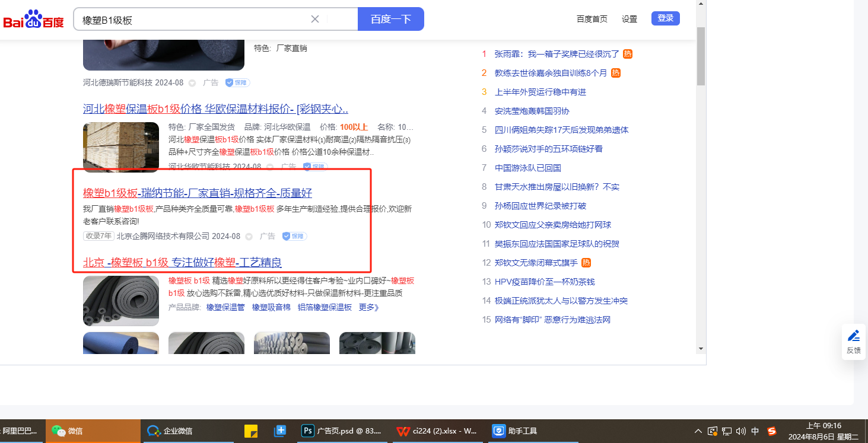The height and width of the screenshot is (443, 868).
Task: Click the page scrollbar down arrow
Action: point(701,349)
